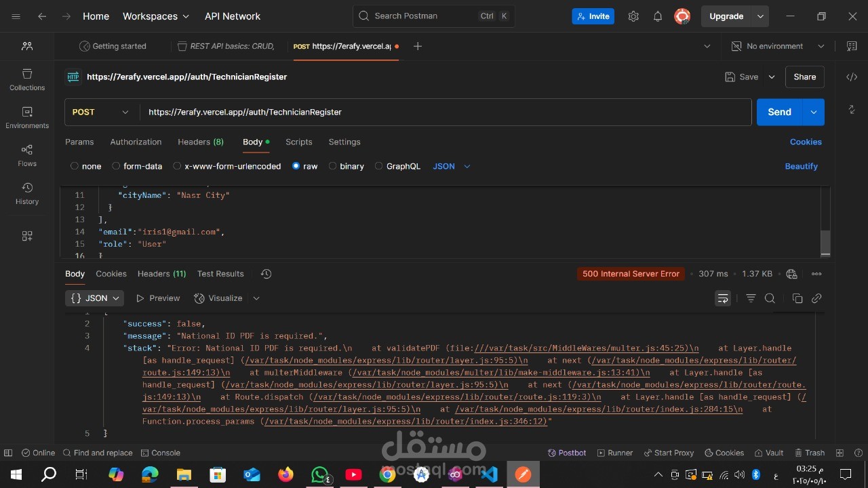This screenshot has width=868, height=488.
Task: Go back with the left arrow
Action: pyautogui.click(x=42, y=16)
